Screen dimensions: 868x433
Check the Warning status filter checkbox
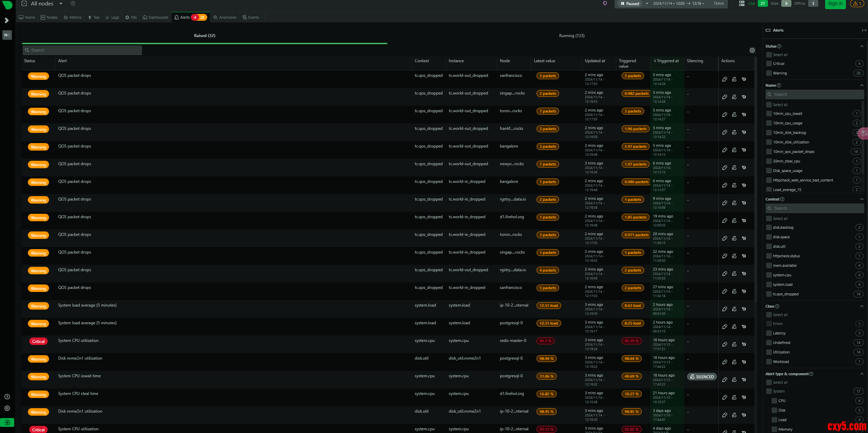pos(769,73)
